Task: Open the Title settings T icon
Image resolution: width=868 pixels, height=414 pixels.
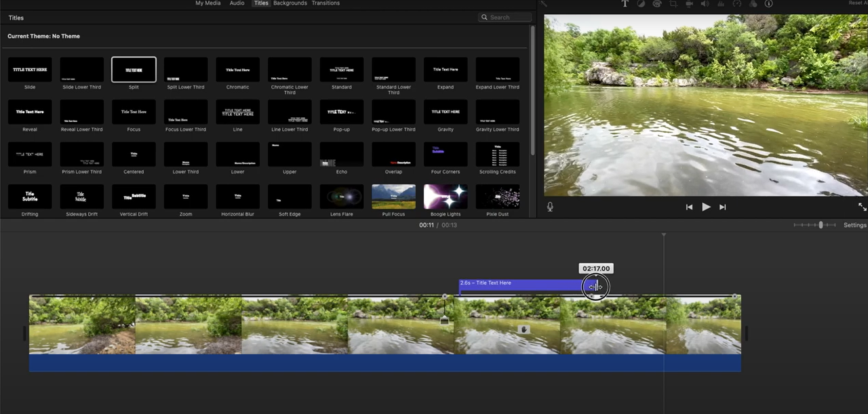Action: tap(625, 3)
